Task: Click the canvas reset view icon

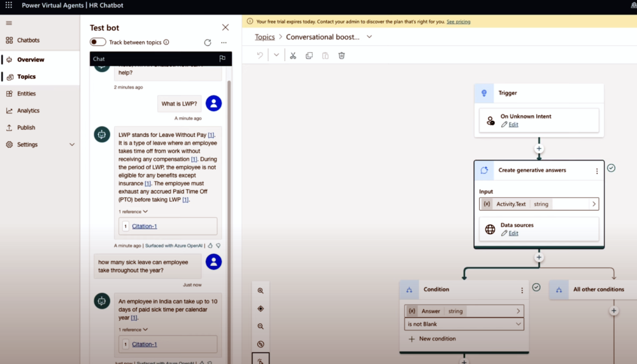Action: coord(261,344)
